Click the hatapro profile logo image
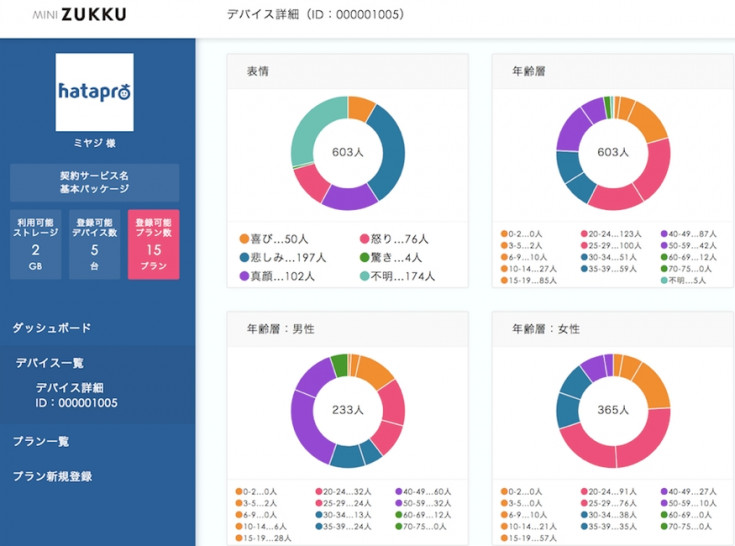Image resolution: width=735 pixels, height=546 pixels. [95, 92]
